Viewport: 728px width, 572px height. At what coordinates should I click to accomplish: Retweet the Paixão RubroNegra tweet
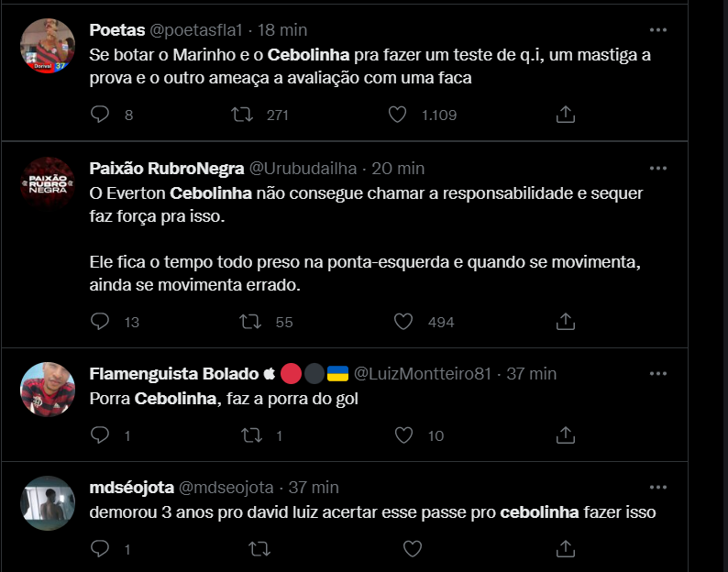click(x=250, y=321)
